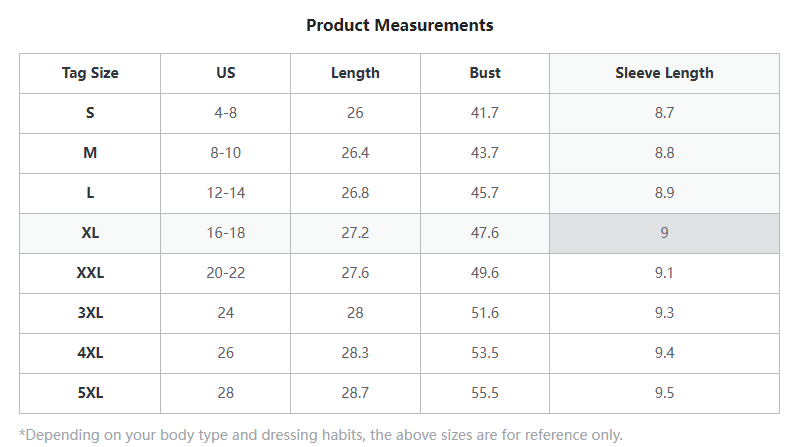This screenshot has width=812, height=447.
Task: Click the length value 27.2
Action: (x=355, y=233)
